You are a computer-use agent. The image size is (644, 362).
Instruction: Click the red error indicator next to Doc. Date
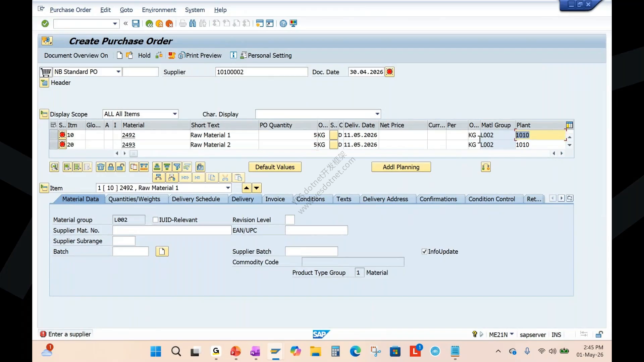(389, 72)
